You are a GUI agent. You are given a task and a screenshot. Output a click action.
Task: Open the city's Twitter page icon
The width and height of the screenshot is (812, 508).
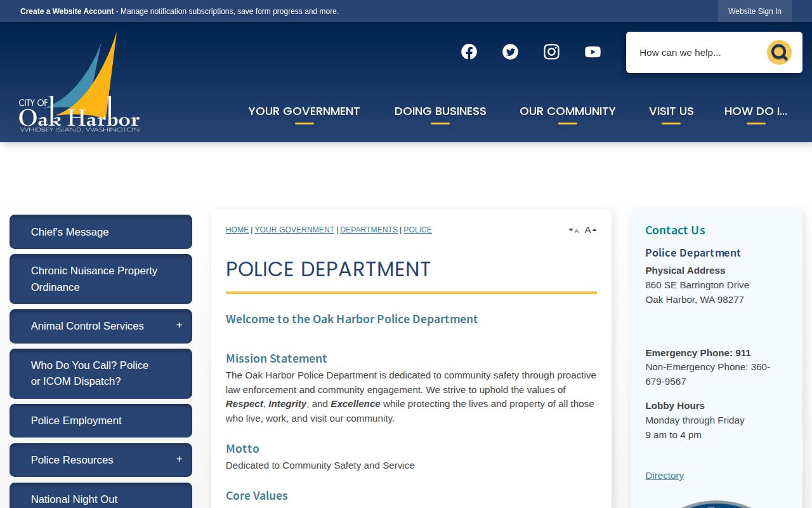[510, 52]
